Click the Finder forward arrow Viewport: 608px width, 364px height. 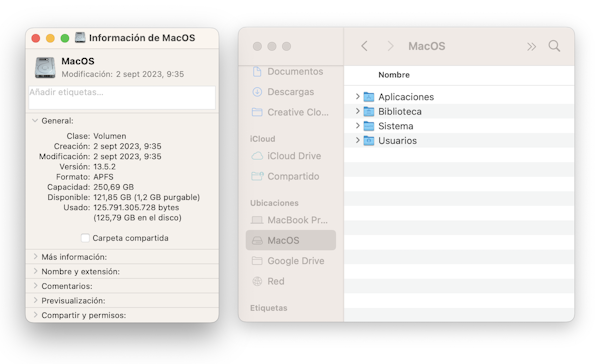coord(390,46)
